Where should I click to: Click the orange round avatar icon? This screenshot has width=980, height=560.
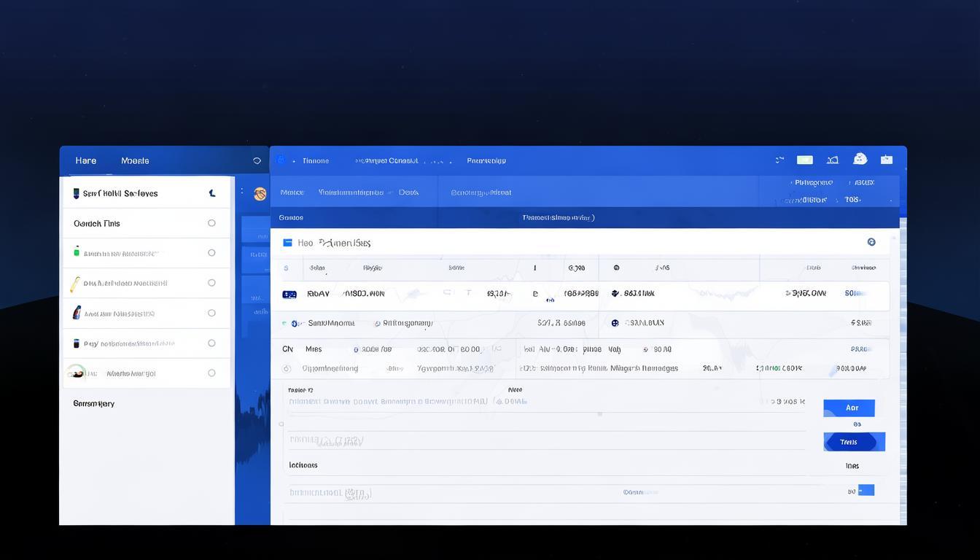[x=260, y=194]
